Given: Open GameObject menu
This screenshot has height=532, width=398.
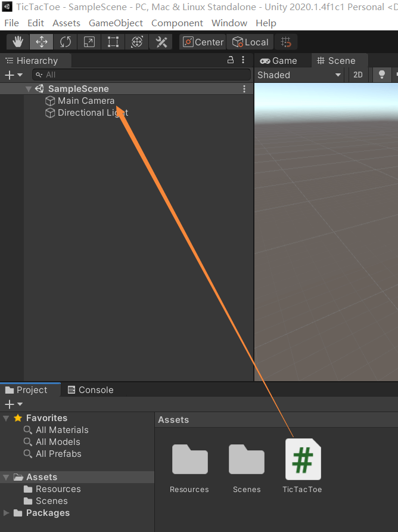Looking at the screenshot, I should coord(116,23).
